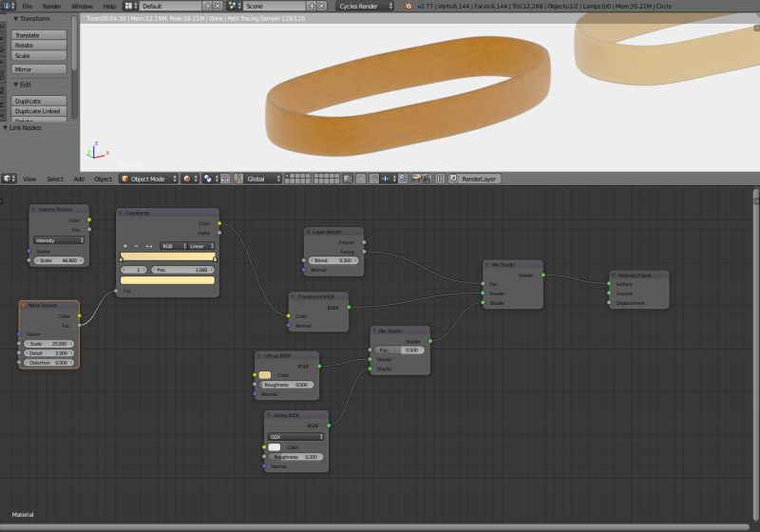Click the Mix Shader Fac slider
The image size is (760, 532).
tap(400, 350)
